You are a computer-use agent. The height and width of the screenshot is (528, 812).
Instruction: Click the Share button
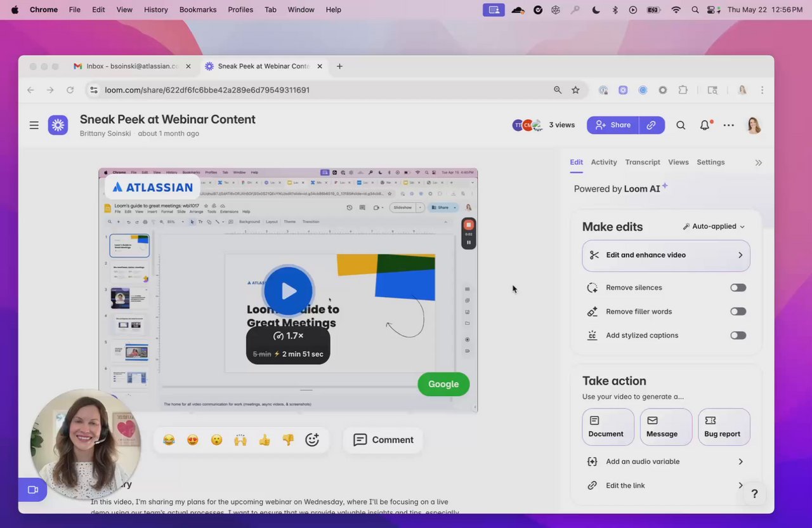click(612, 125)
